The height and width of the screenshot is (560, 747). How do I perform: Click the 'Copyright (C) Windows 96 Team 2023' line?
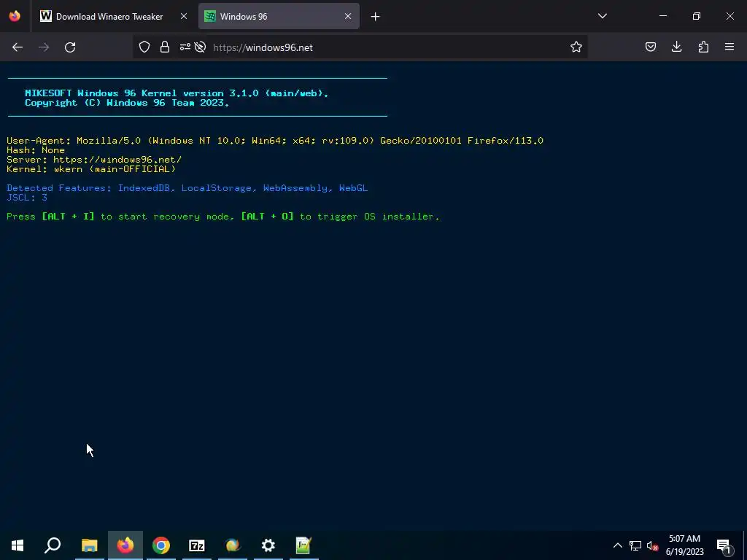(127, 103)
